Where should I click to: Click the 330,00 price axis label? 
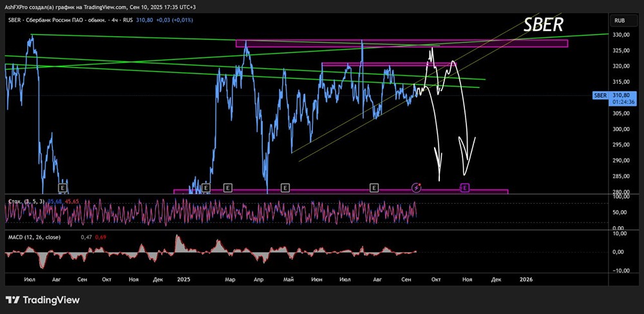click(x=621, y=35)
